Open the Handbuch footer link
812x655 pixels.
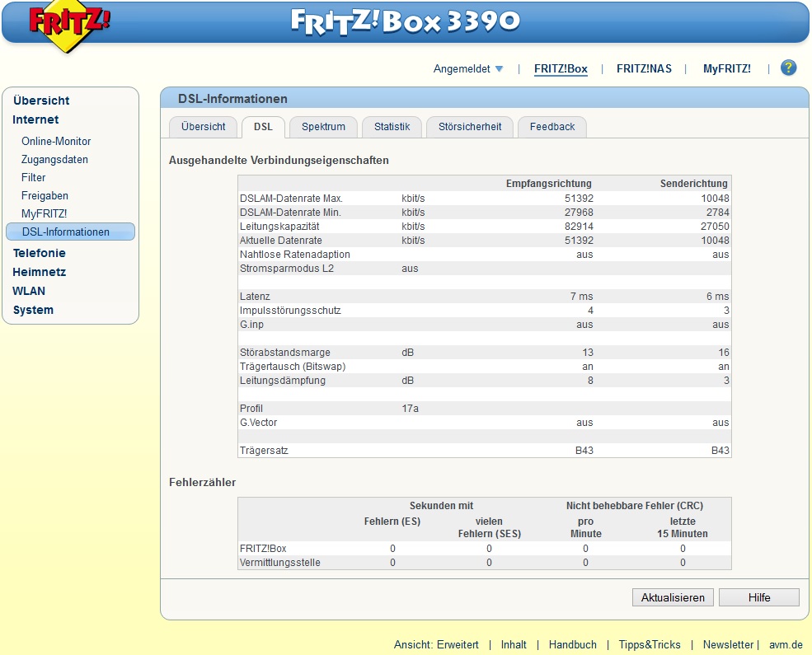coord(573,644)
